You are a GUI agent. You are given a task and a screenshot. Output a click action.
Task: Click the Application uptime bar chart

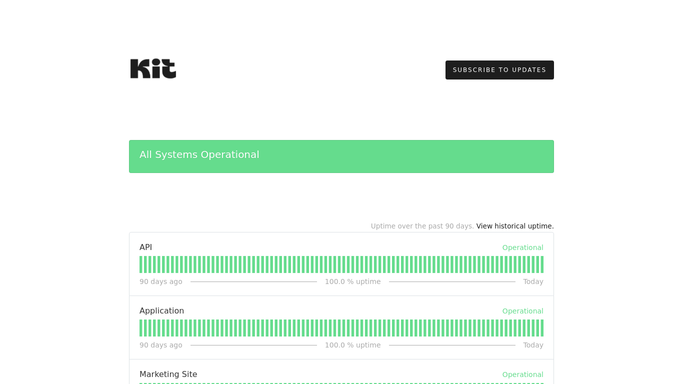[x=342, y=328]
